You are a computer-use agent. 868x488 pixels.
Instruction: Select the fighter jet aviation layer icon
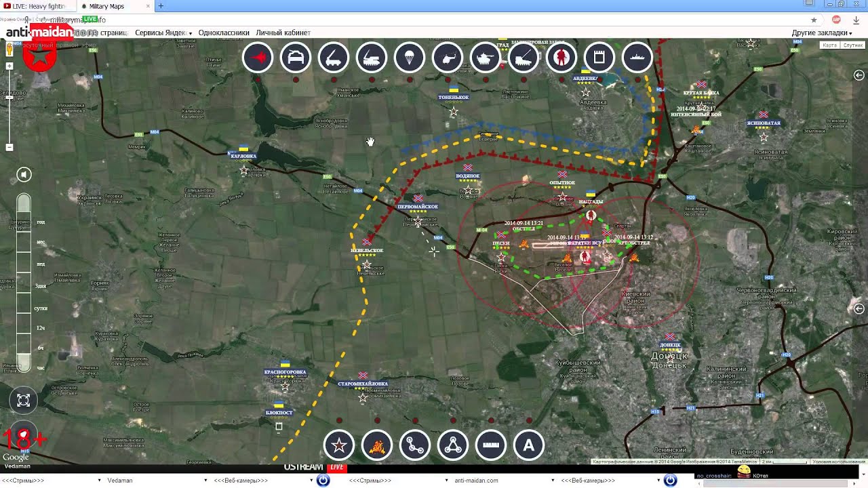[258, 58]
